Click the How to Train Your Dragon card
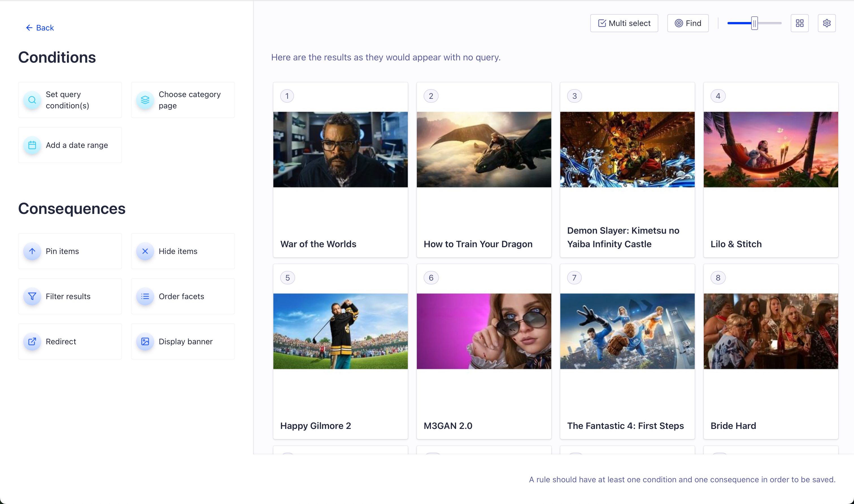The width and height of the screenshot is (854, 504). coord(483,170)
